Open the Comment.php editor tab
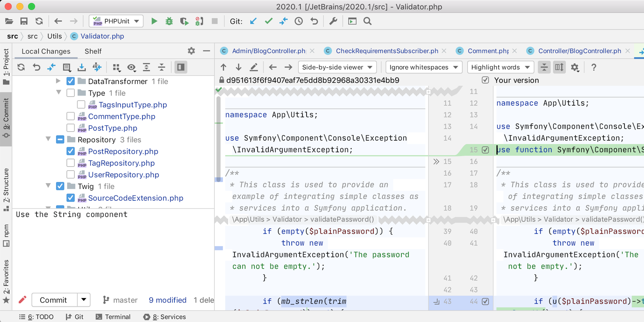This screenshot has height=322, width=644. click(x=488, y=51)
